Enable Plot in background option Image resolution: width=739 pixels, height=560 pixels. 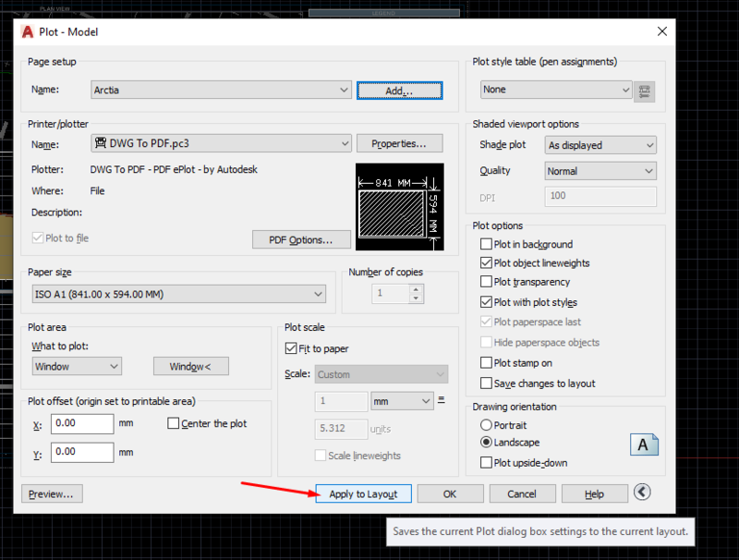tap(486, 244)
